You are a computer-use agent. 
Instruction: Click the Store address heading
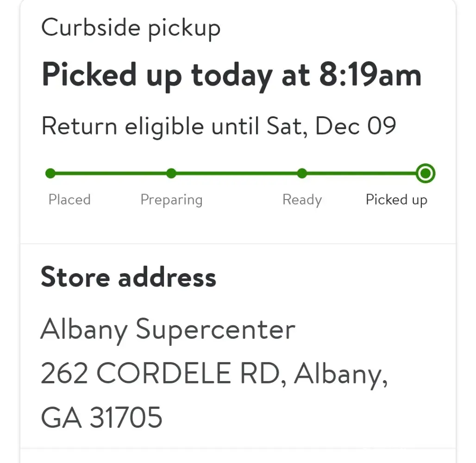pyautogui.click(x=128, y=277)
